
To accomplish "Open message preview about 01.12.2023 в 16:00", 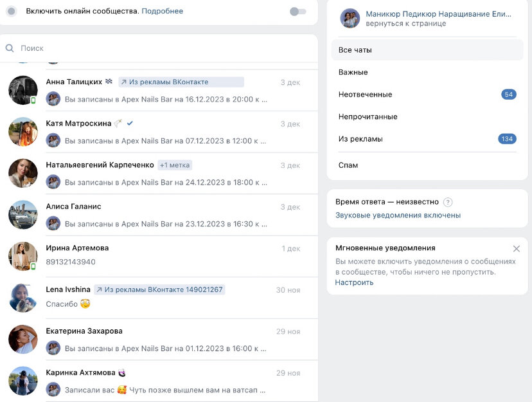I will click(166, 349).
